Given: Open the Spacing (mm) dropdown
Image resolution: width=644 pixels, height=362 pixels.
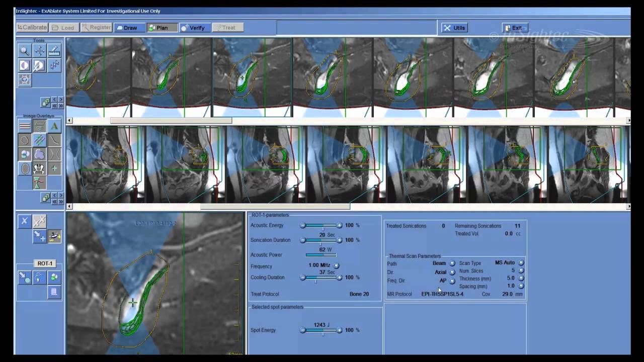Looking at the screenshot, I should pos(521,286).
